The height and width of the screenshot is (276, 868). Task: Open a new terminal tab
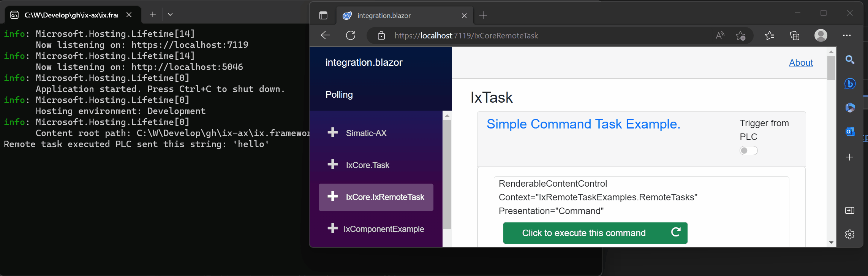pyautogui.click(x=153, y=14)
